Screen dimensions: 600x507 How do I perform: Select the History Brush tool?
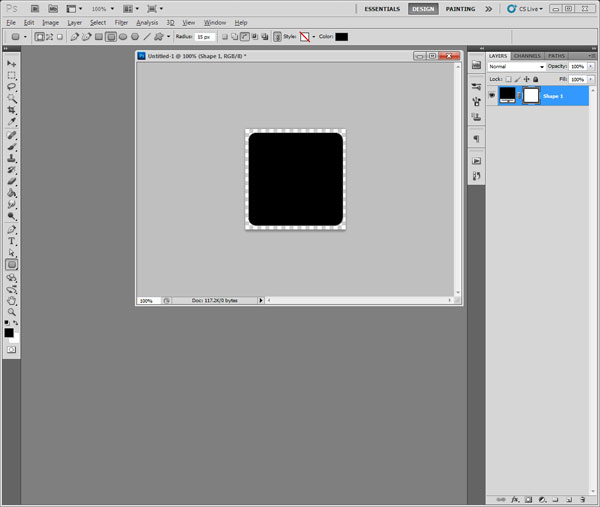click(11, 170)
